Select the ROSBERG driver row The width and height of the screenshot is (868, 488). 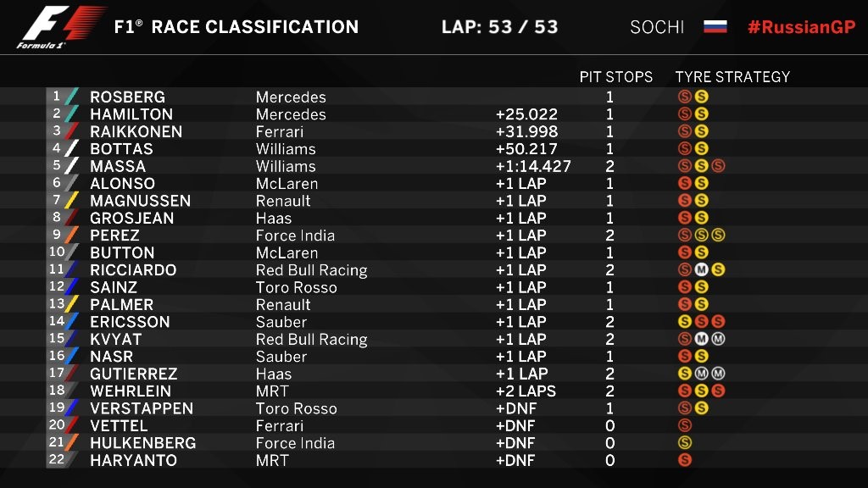pos(434,97)
